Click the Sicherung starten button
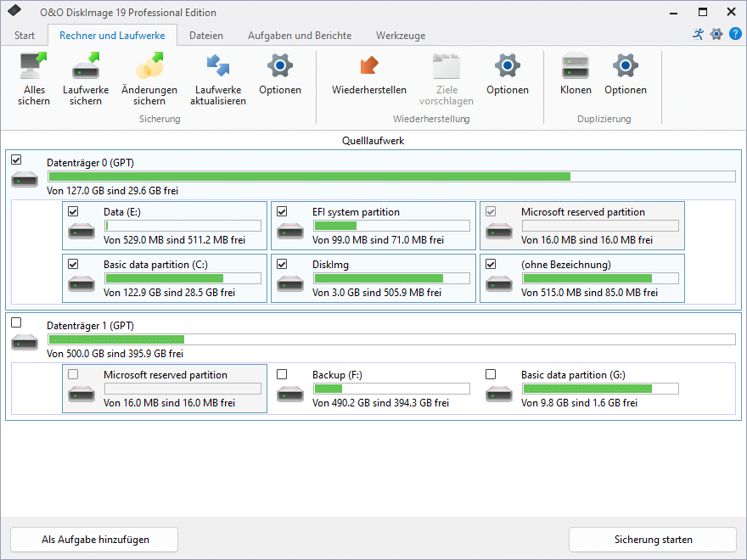This screenshot has width=747, height=560. coord(653,540)
